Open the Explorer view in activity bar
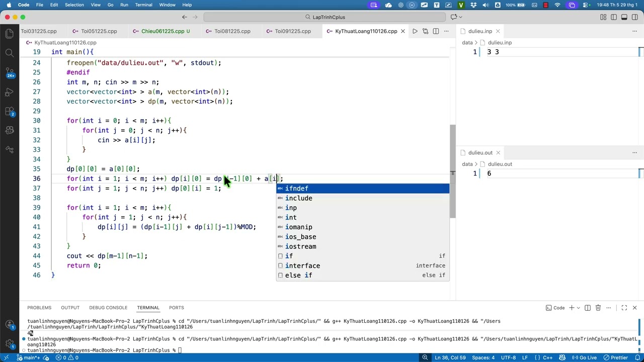 point(9,34)
